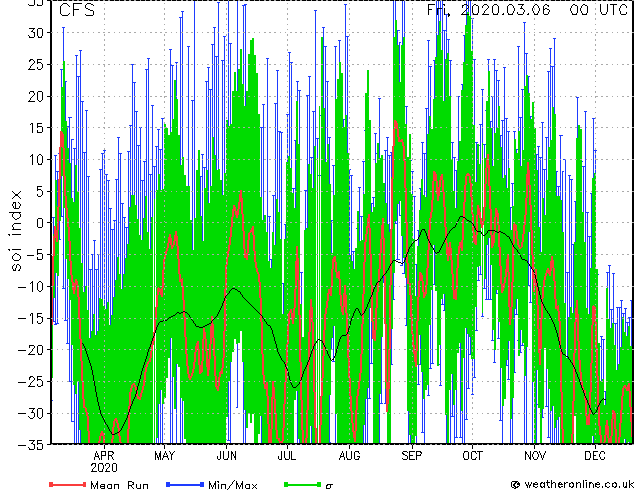Click the y-axis value -10

click(32, 286)
